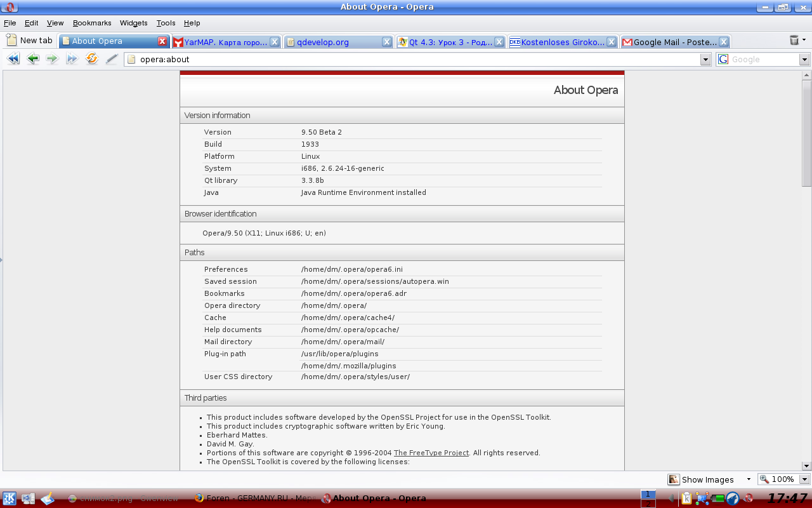Close the Google Mail tab

pyautogui.click(x=723, y=42)
